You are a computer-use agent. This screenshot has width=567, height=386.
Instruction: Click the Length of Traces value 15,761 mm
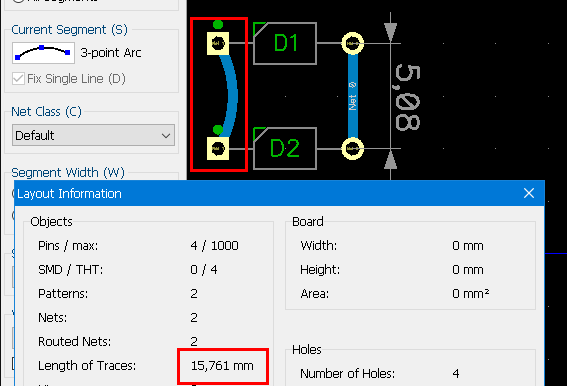tap(222, 366)
